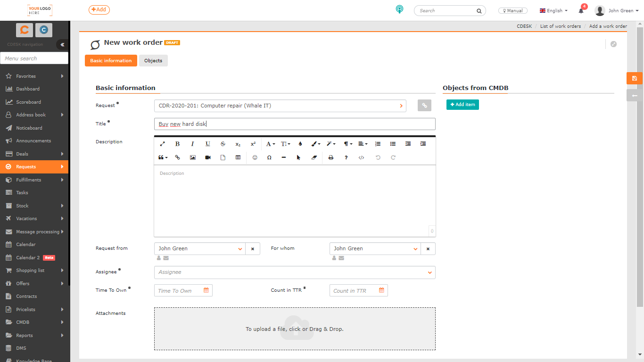Clear the For whom field
This screenshot has height=362, width=644.
428,248
